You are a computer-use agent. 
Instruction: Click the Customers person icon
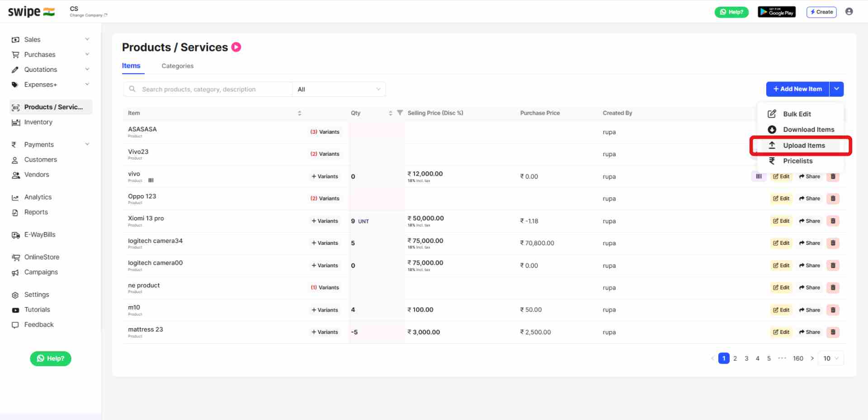point(15,160)
